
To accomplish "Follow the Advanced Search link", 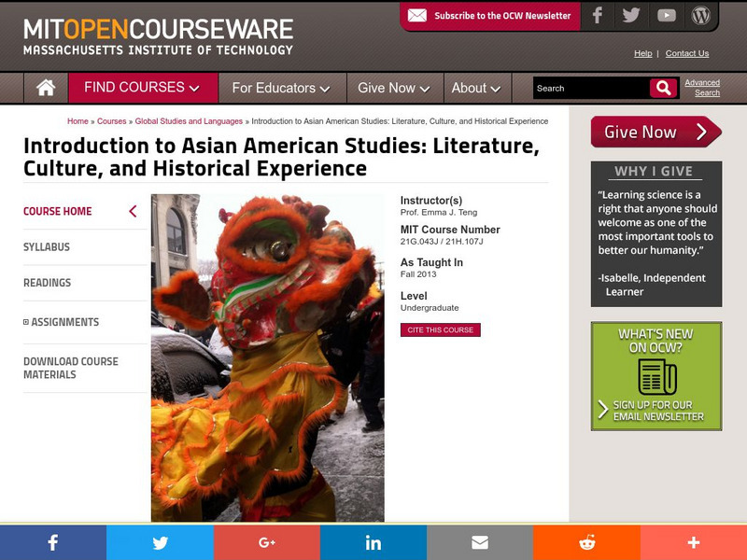I will click(705, 87).
